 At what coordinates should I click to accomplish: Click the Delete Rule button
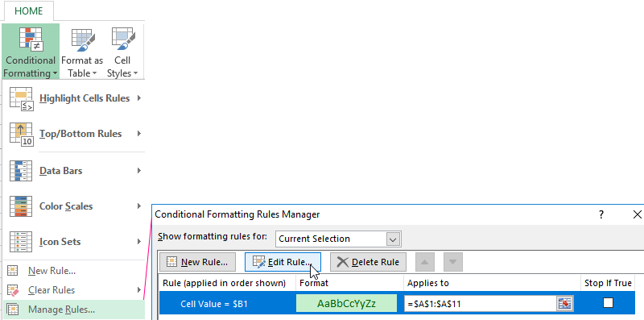(368, 262)
